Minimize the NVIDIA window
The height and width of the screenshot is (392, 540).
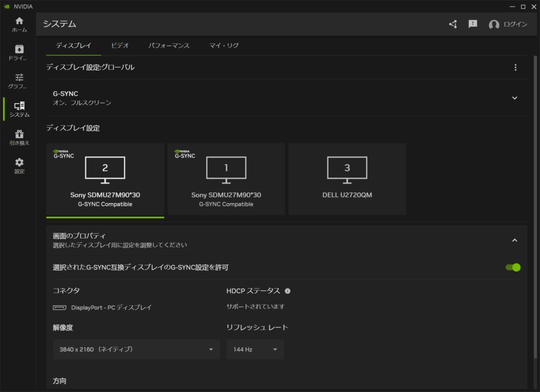[512, 6]
